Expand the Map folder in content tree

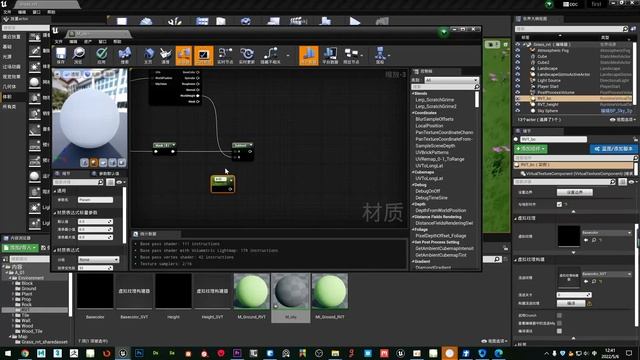click(10, 337)
